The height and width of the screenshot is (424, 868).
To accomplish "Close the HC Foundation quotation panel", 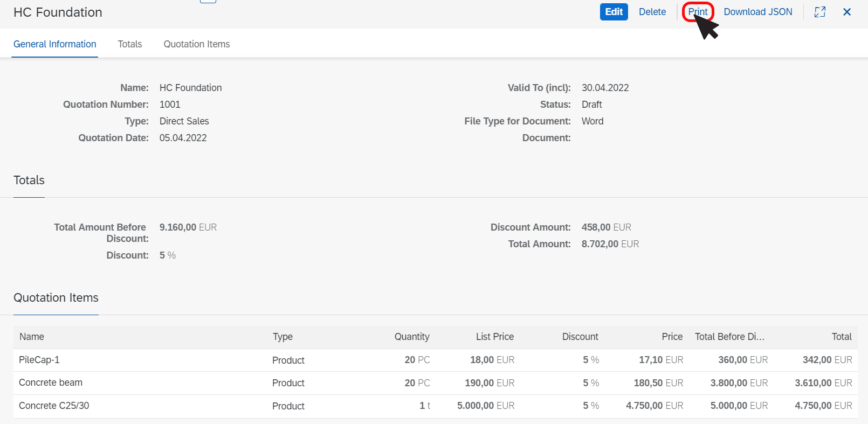I will coord(847,12).
